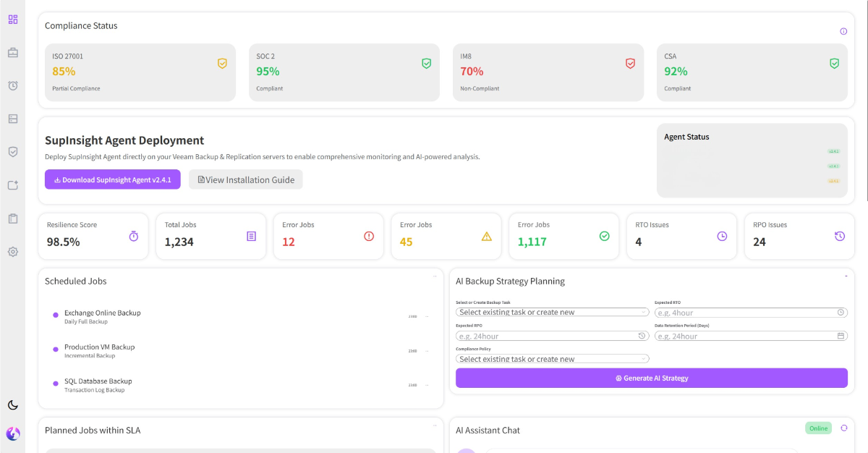Screen dimensions: 868x453
Task: Open the Compliance Policy dropdown
Action: tap(551, 359)
